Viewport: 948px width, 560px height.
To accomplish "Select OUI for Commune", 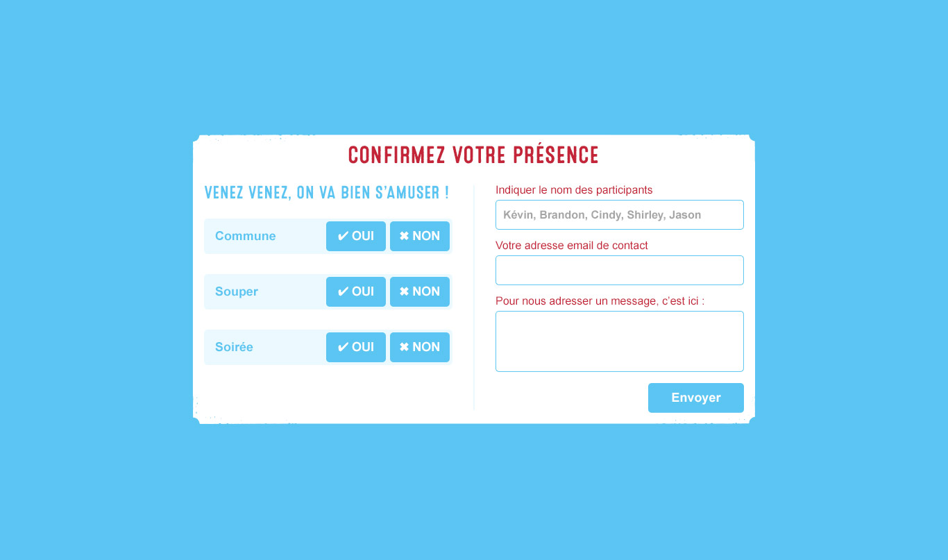I will click(x=356, y=236).
